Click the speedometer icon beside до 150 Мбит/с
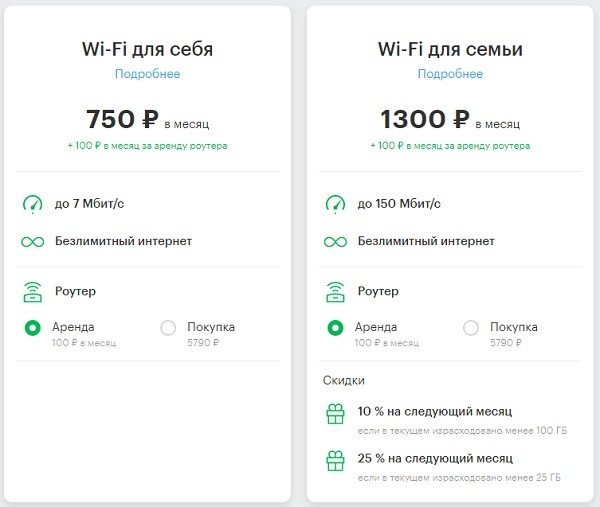Screen dimensions: 600x507 (x=335, y=204)
